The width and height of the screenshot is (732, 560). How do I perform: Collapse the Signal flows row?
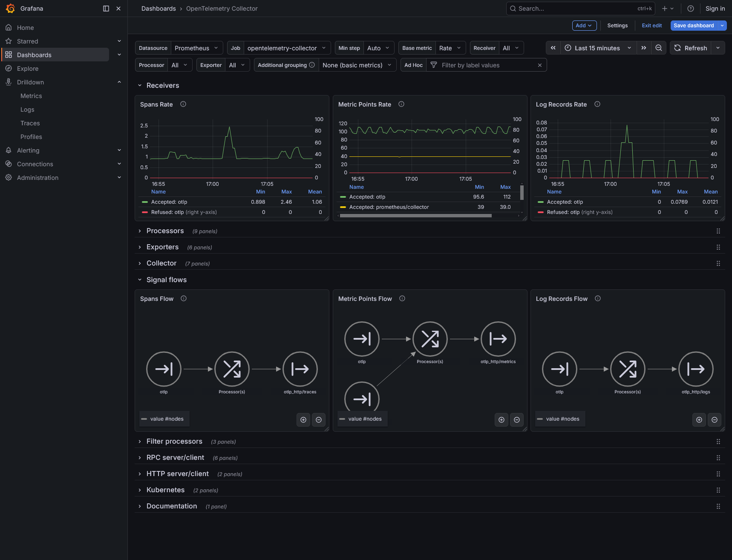point(167,280)
